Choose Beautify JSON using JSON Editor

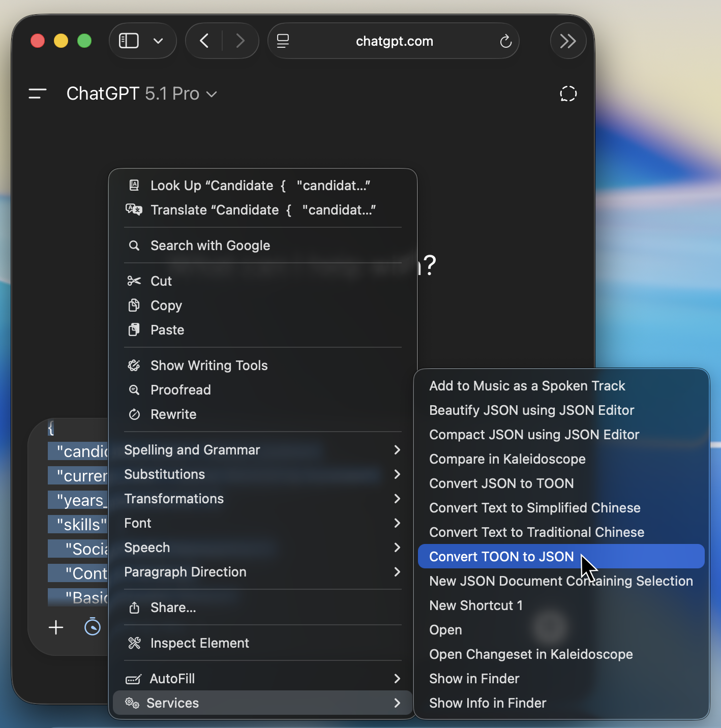(x=531, y=410)
